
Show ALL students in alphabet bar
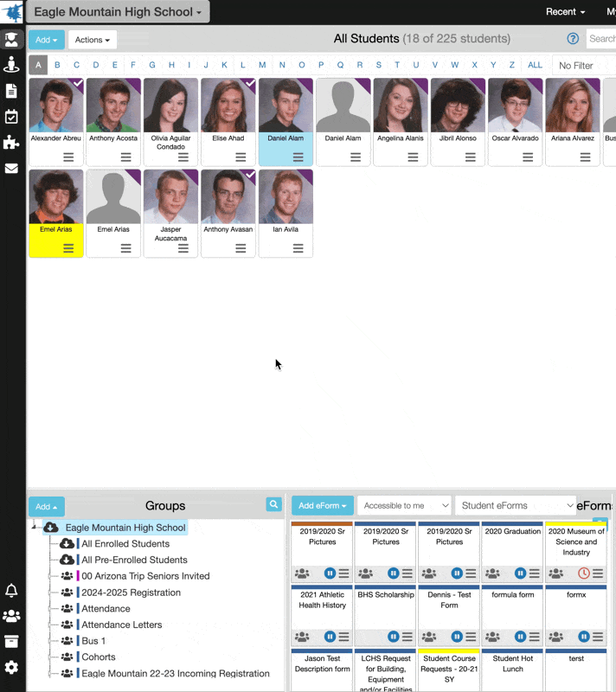pyautogui.click(x=535, y=65)
